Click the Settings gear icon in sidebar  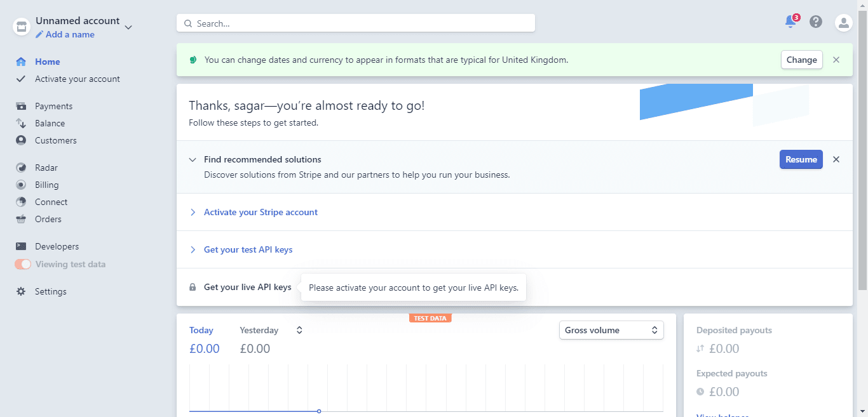pos(21,291)
